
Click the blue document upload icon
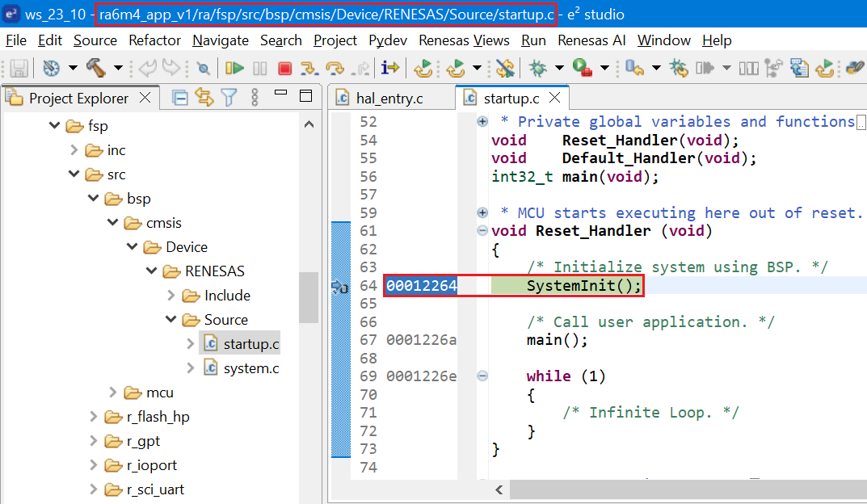(799, 69)
